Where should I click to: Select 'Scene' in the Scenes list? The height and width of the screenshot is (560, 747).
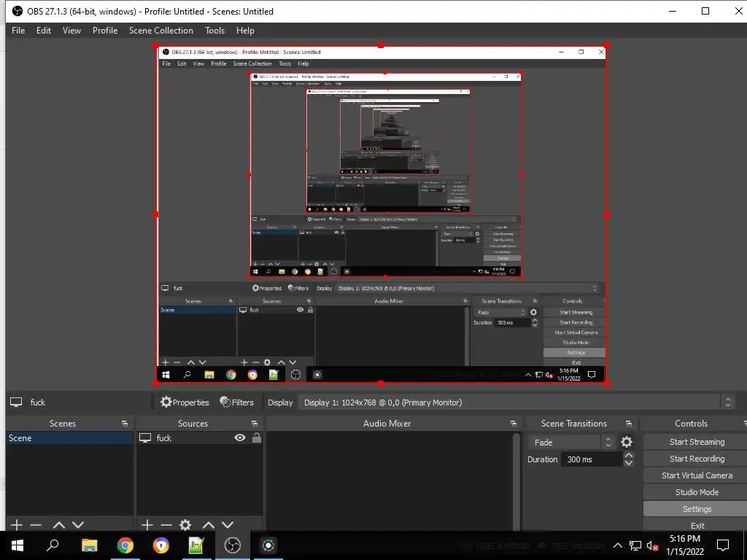pos(69,438)
